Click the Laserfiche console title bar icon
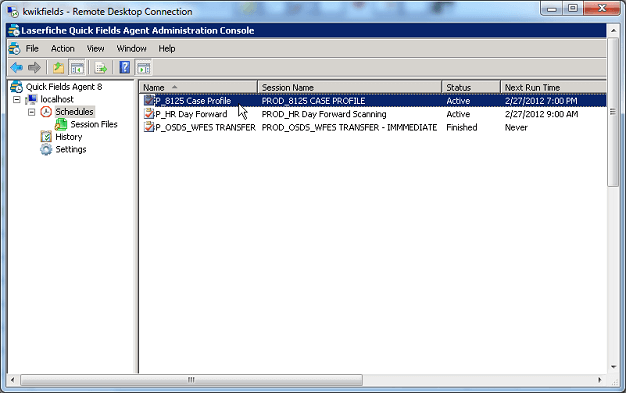This screenshot has height=393, width=626. (x=14, y=30)
